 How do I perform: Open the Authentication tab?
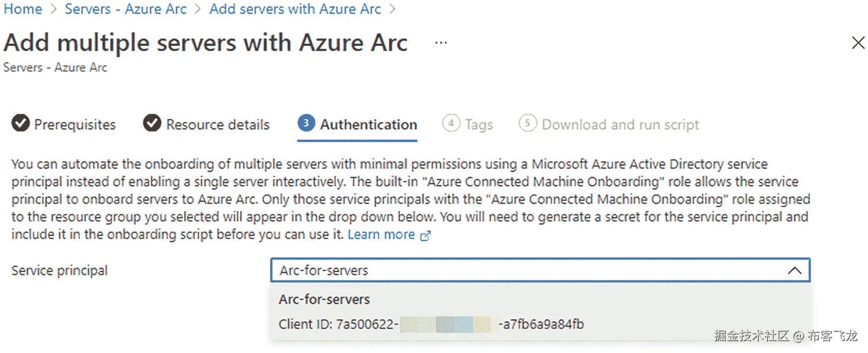(368, 125)
